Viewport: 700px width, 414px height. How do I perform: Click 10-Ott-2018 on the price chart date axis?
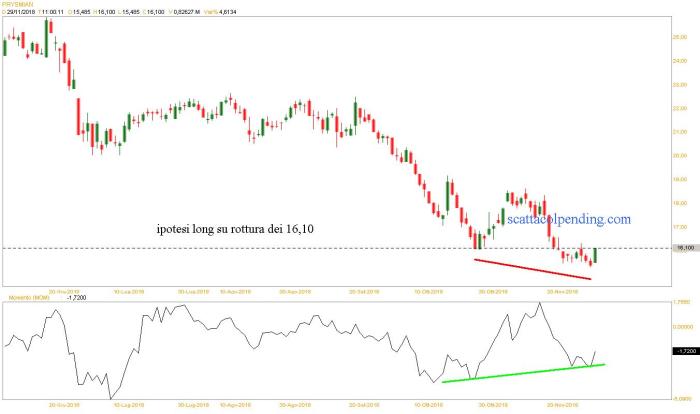point(429,292)
